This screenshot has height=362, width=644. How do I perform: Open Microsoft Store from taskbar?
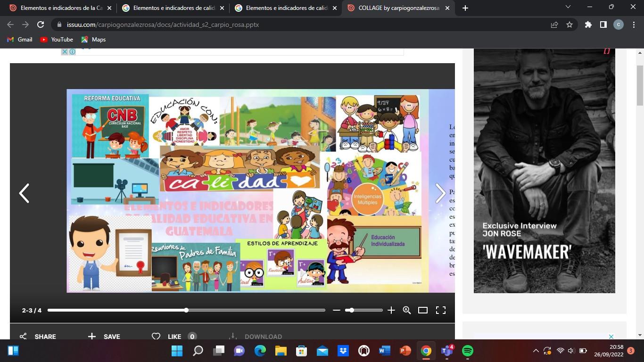302,351
